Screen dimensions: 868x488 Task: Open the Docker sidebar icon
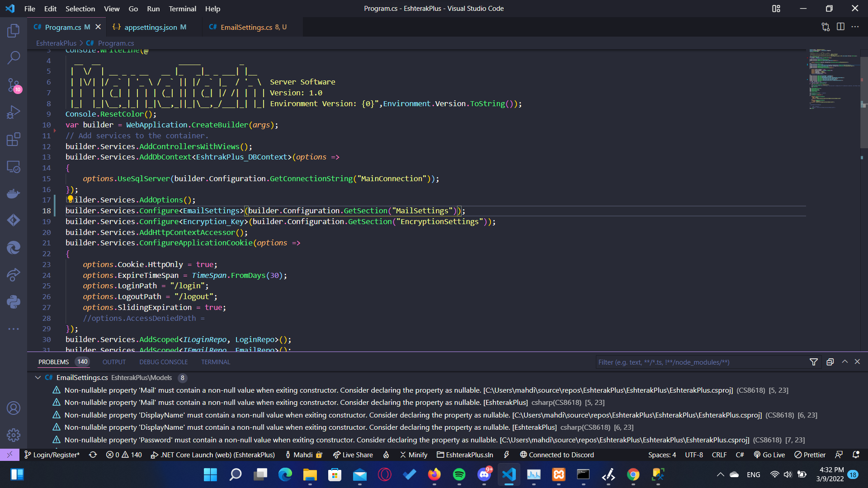click(x=14, y=193)
